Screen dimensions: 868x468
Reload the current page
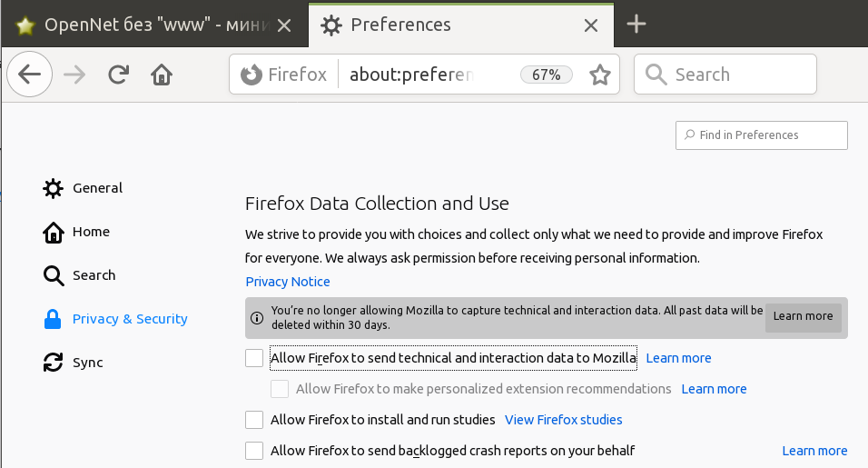pyautogui.click(x=117, y=75)
